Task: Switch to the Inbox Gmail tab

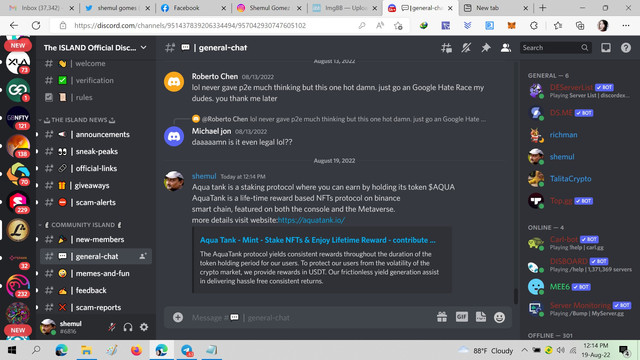Action: point(40,8)
